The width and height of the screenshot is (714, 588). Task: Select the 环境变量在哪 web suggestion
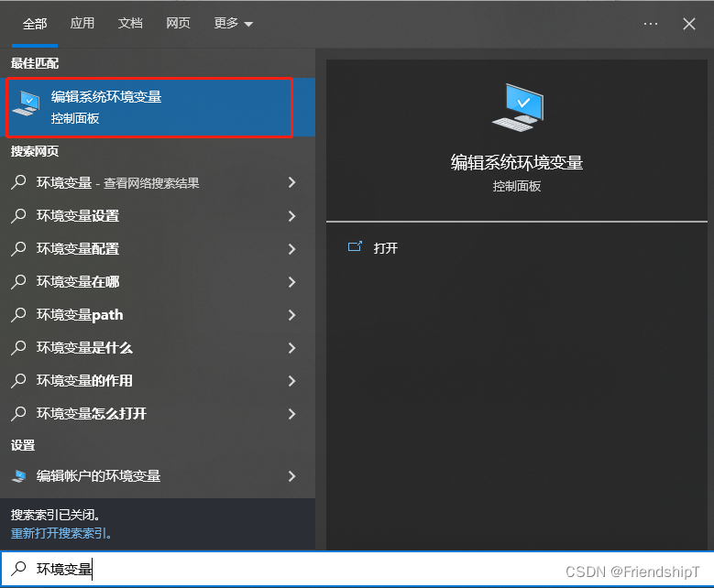(x=158, y=282)
